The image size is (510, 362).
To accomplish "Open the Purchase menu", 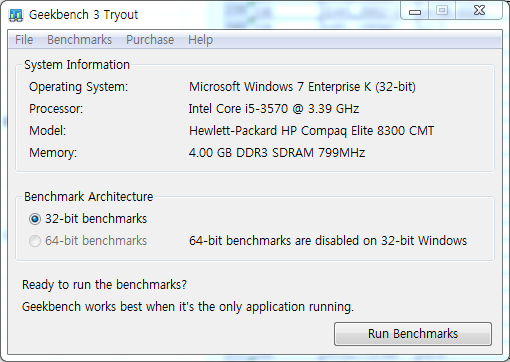I will point(150,40).
